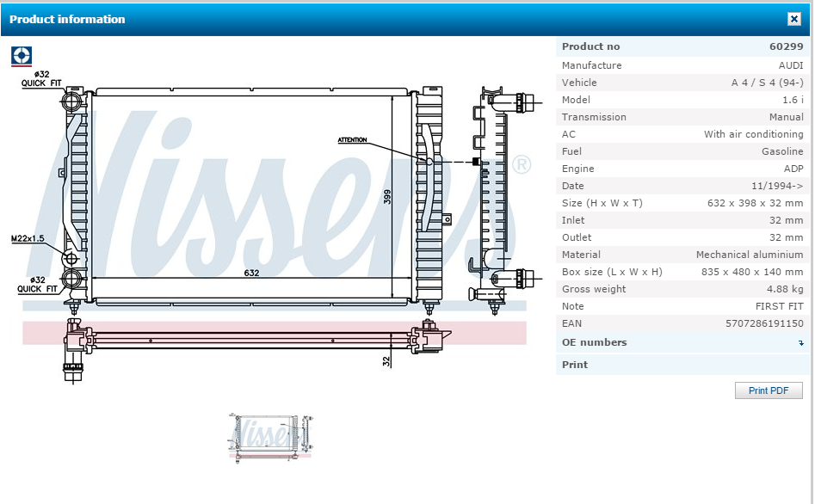Viewport: 815px width, 504px height.
Task: Click the With air conditioning value
Action: tap(753, 134)
